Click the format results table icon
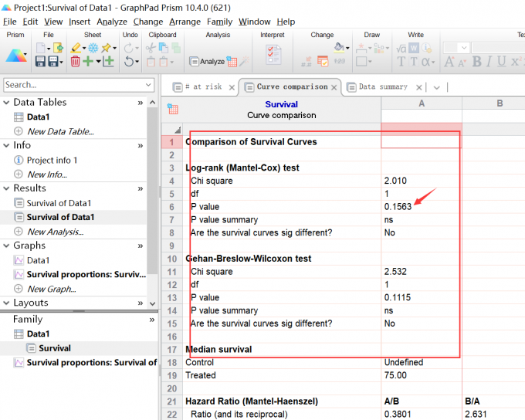 coord(323,61)
